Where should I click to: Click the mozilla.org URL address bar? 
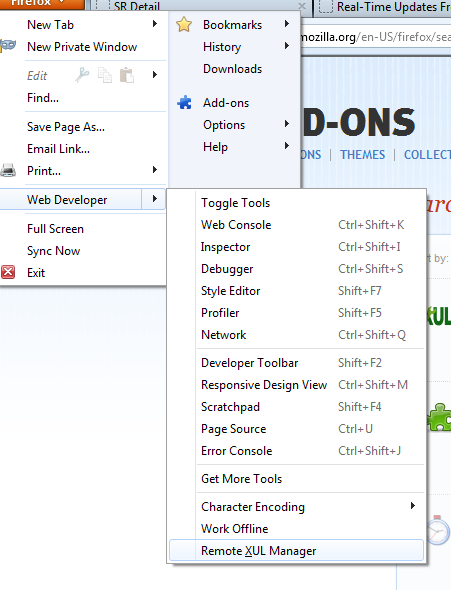[375, 37]
